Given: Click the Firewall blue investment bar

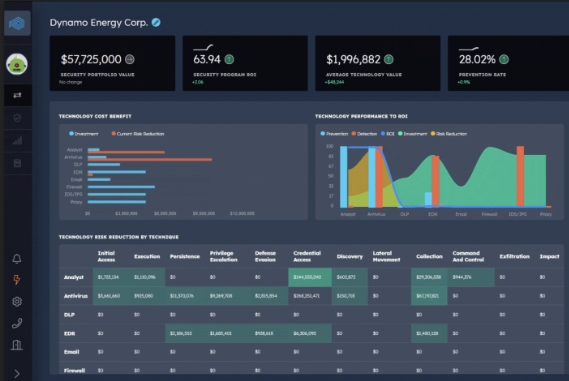Looking at the screenshot, I should (x=121, y=187).
